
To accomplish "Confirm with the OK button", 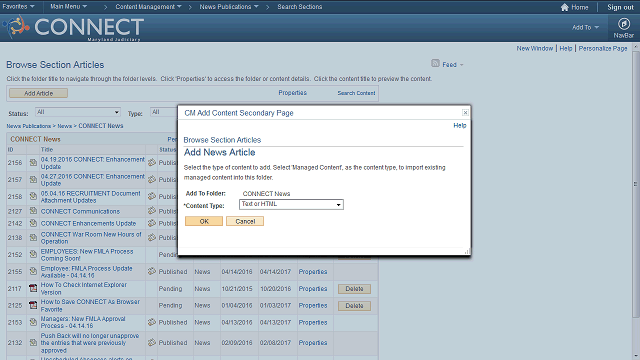I will coord(204,221).
